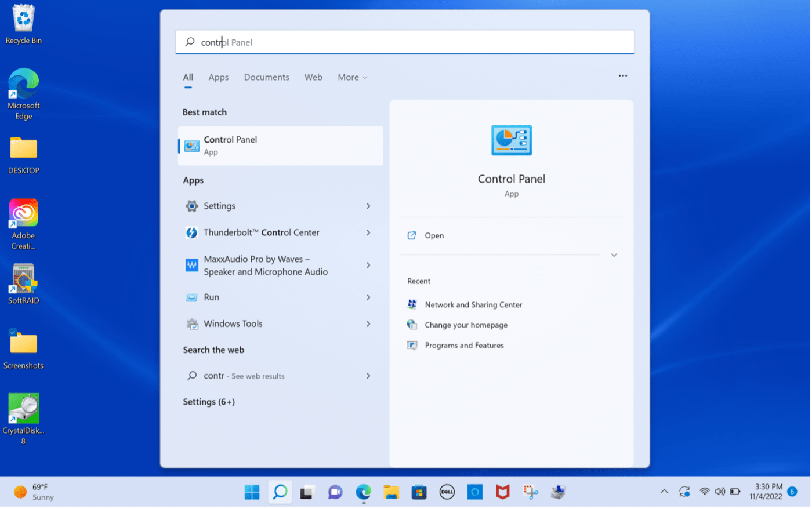
Task: Open the blue circle app on the taskbar
Action: pos(475,493)
